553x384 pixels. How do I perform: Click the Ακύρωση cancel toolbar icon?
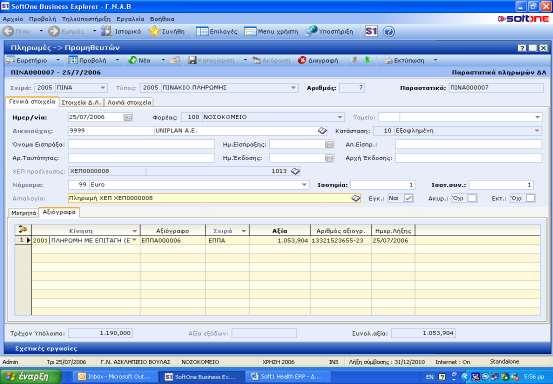(257, 61)
